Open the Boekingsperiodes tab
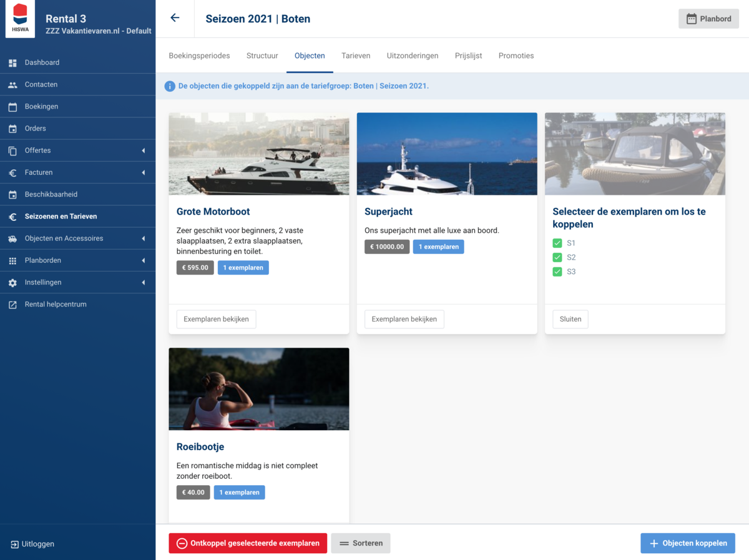This screenshot has height=560, width=749. tap(199, 56)
